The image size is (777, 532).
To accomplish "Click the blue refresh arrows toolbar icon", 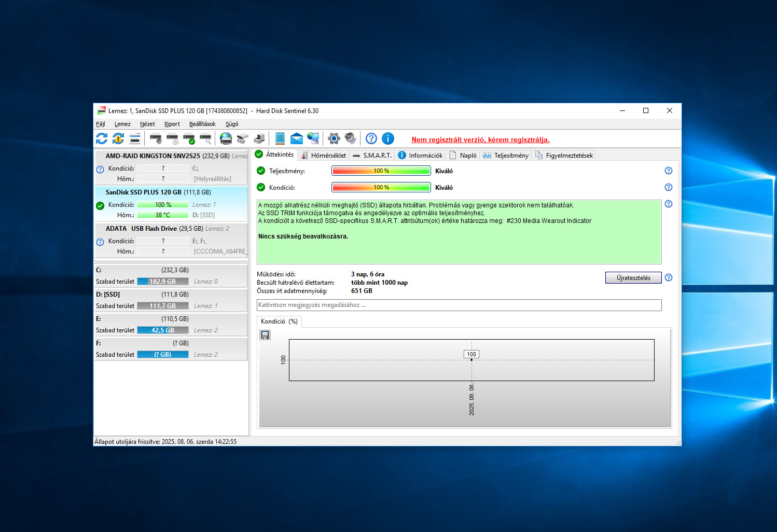I will 102,138.
